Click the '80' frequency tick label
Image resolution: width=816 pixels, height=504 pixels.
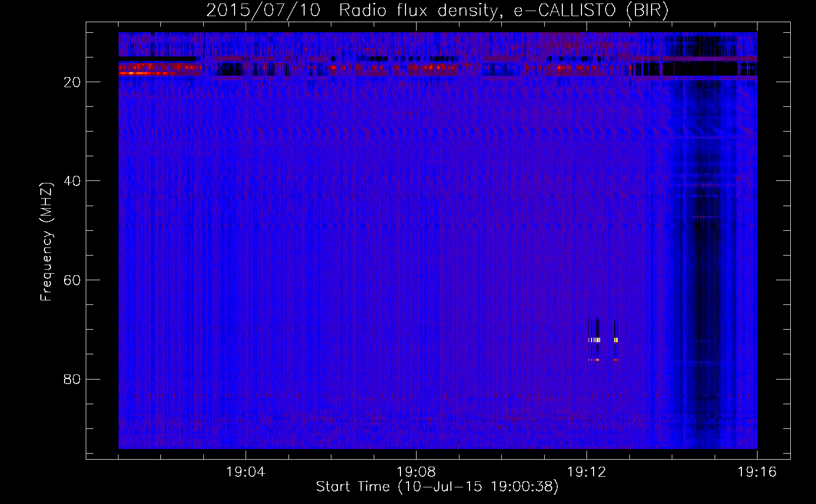[72, 379]
